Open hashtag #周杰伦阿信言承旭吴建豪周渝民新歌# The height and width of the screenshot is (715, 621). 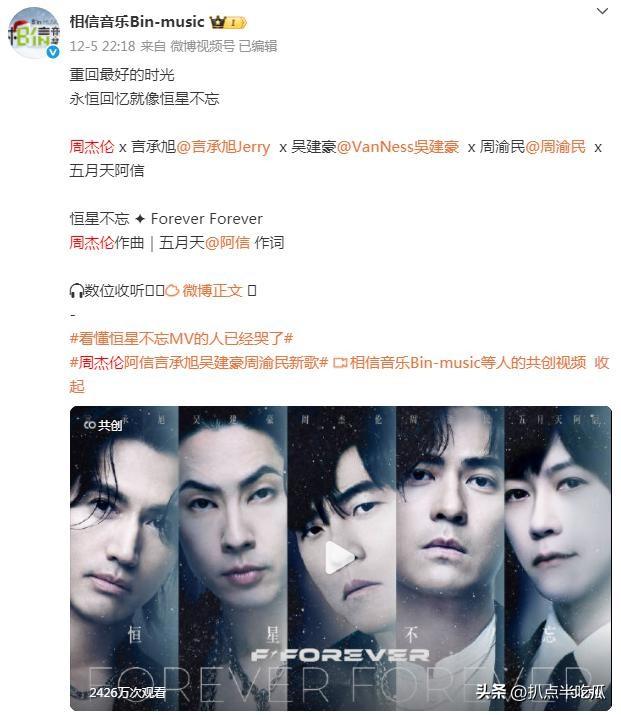tap(198, 363)
